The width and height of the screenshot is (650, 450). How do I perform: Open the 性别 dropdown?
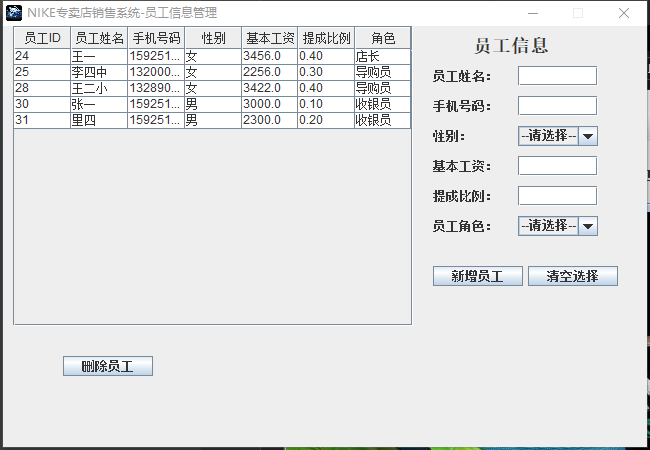tap(558, 136)
